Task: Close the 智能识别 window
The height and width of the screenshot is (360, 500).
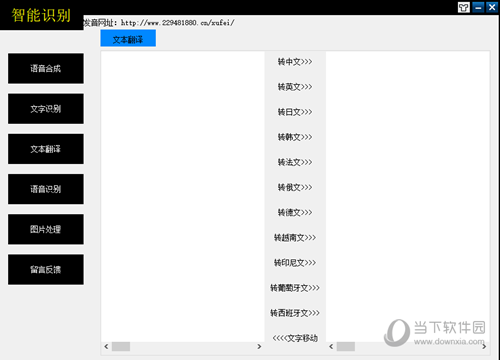Action: 492,7
